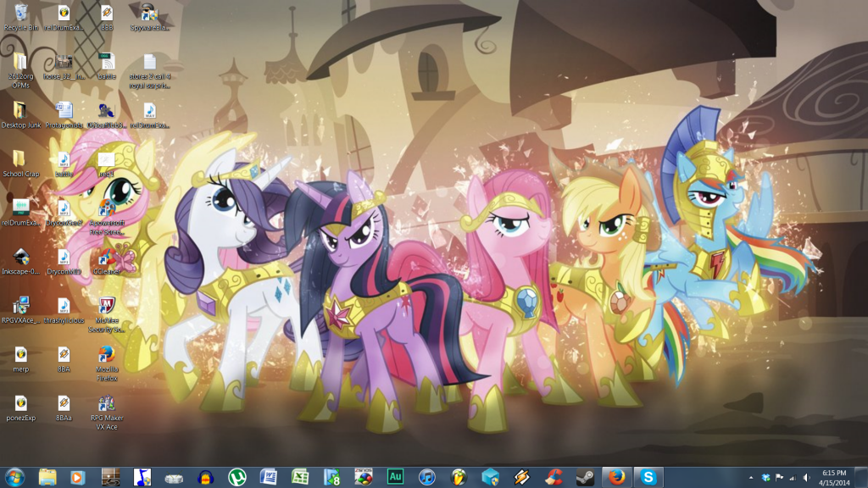868x488 pixels.
Task: Select the 2612org OPMs folder
Action: click(x=21, y=71)
